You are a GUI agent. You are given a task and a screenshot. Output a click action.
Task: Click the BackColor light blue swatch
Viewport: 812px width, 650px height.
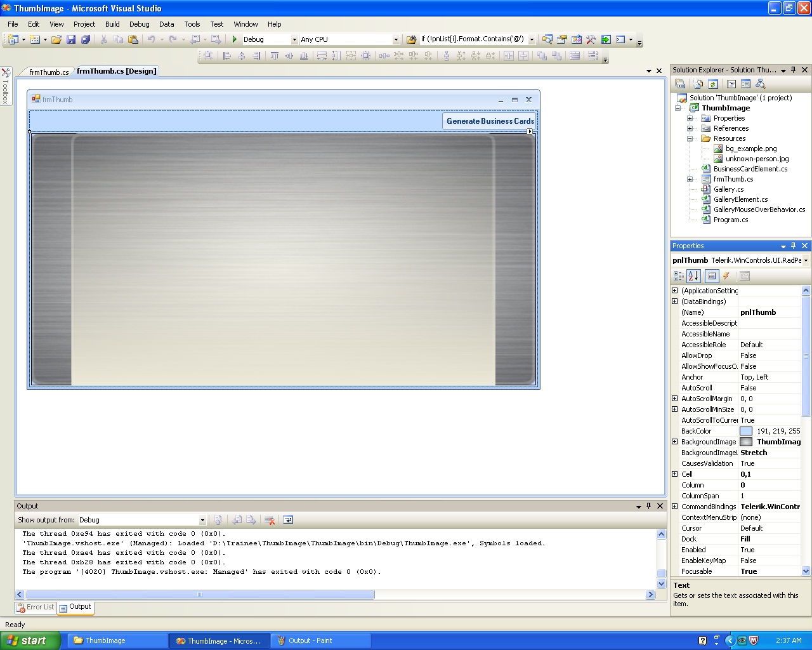click(746, 431)
